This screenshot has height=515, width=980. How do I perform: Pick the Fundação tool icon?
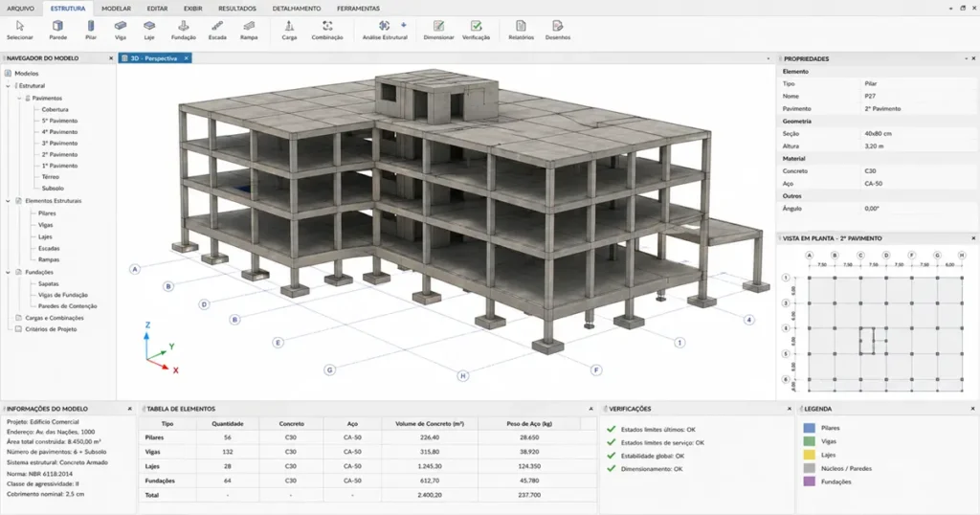[x=183, y=30]
